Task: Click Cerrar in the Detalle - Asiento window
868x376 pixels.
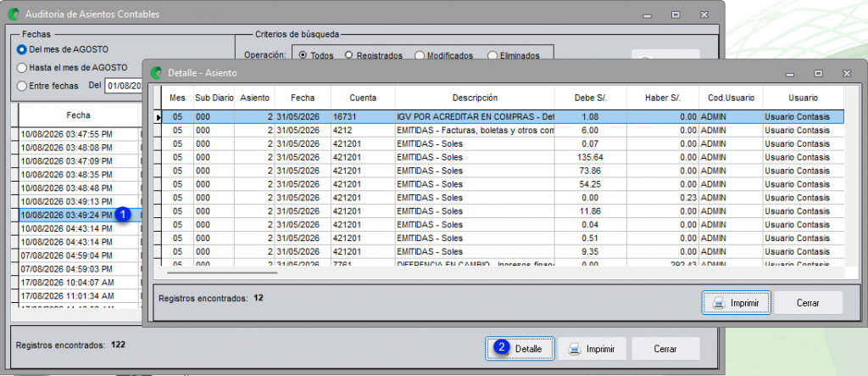Action: pyautogui.click(x=808, y=303)
